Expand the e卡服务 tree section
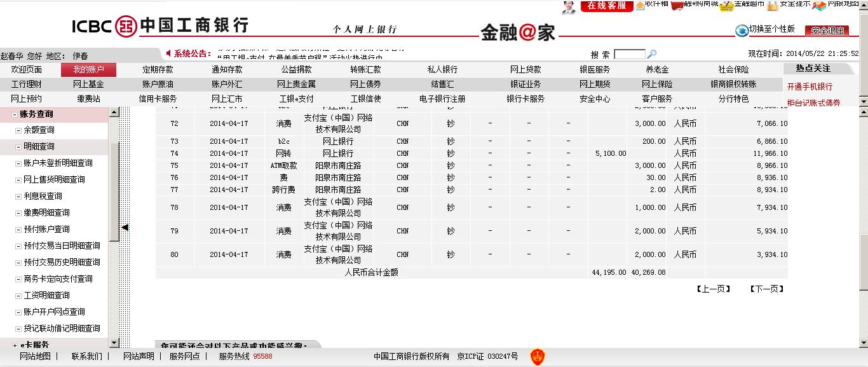This screenshot has height=367, width=868. click(15, 345)
